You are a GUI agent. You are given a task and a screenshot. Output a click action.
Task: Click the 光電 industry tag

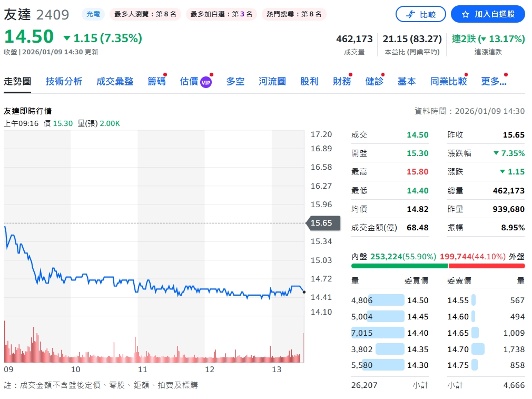click(93, 14)
